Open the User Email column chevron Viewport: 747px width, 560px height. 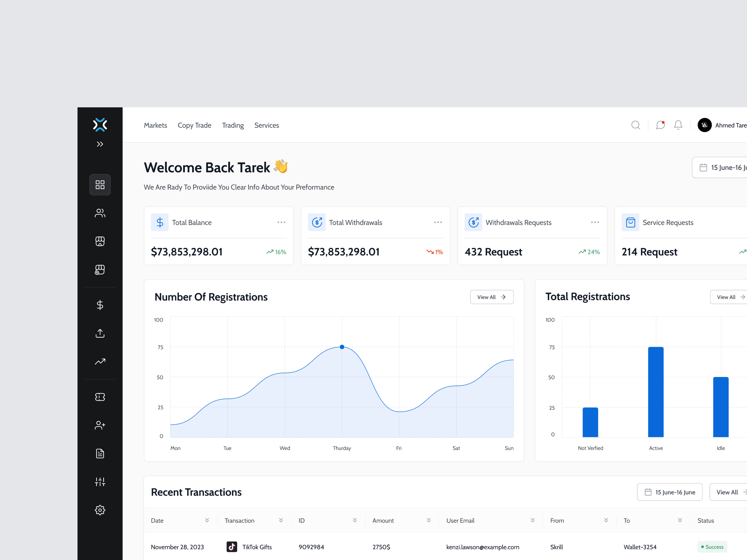point(533,520)
